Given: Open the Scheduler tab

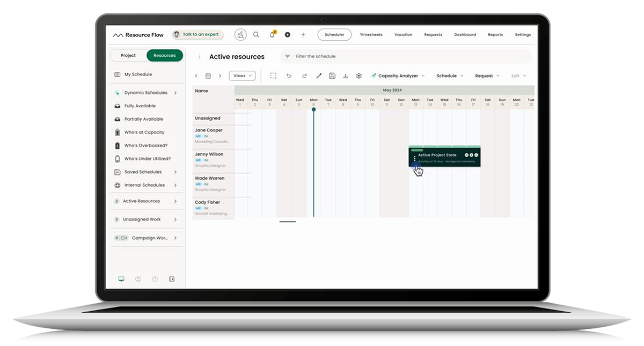Looking at the screenshot, I should point(334,35).
